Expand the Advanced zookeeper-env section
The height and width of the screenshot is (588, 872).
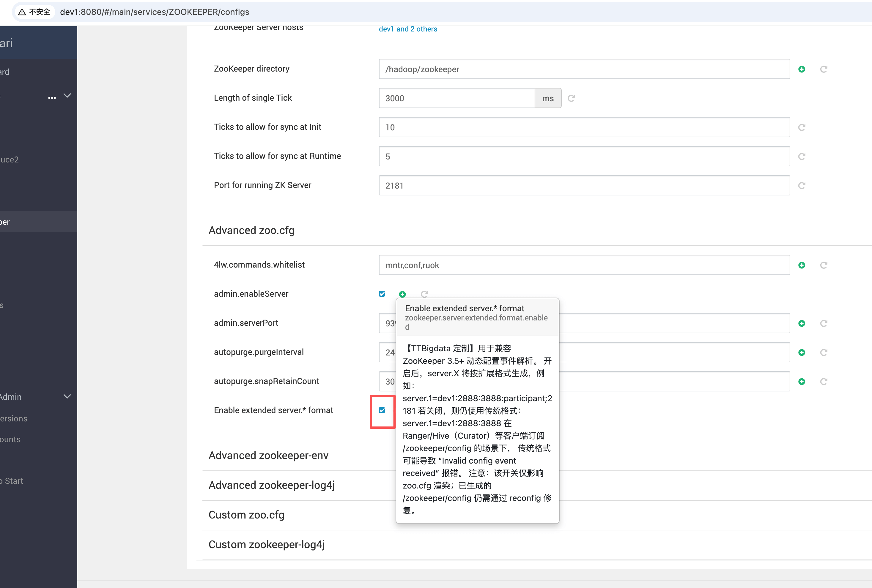(x=268, y=455)
